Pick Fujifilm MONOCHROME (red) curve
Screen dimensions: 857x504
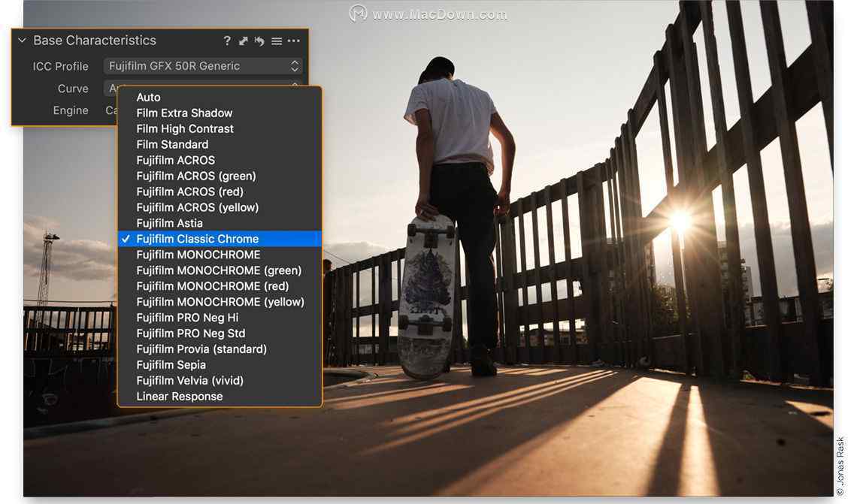[x=220, y=286]
